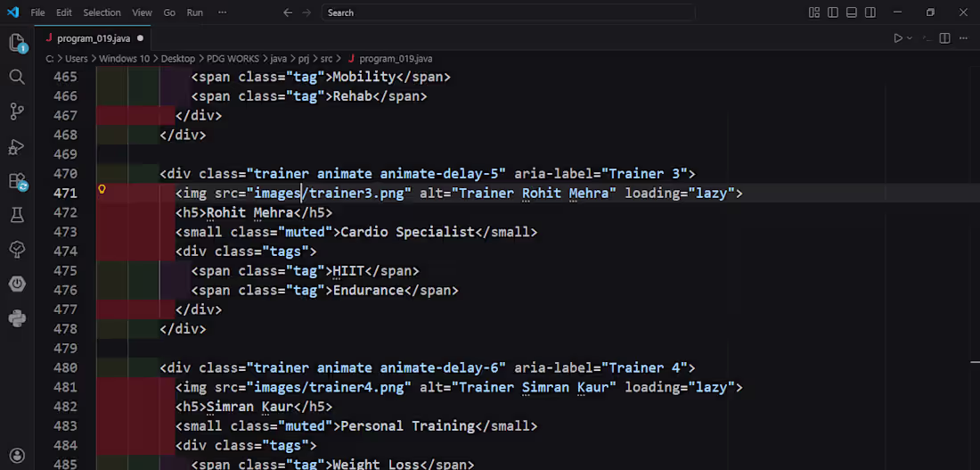
Task: Open the editor More Actions ellipsis
Action: click(964, 38)
